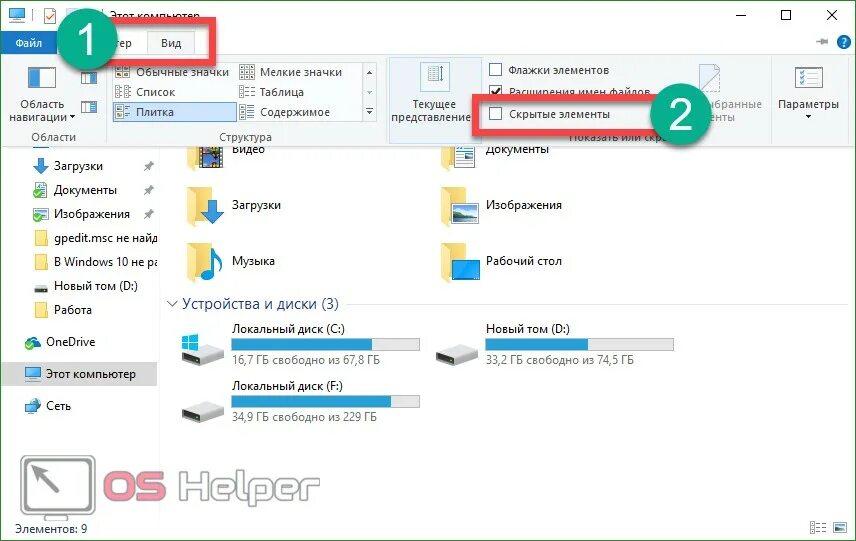Select Новый том (D:) drive icon

coord(457,354)
